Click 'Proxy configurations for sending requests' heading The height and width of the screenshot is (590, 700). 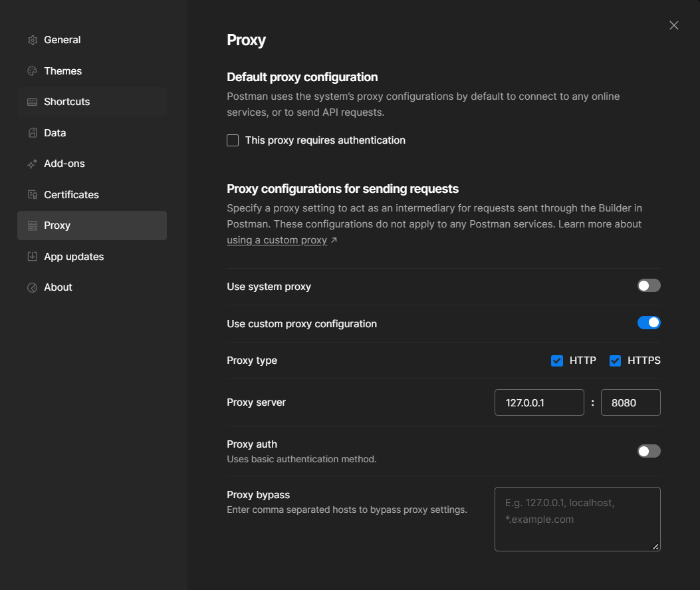(342, 189)
